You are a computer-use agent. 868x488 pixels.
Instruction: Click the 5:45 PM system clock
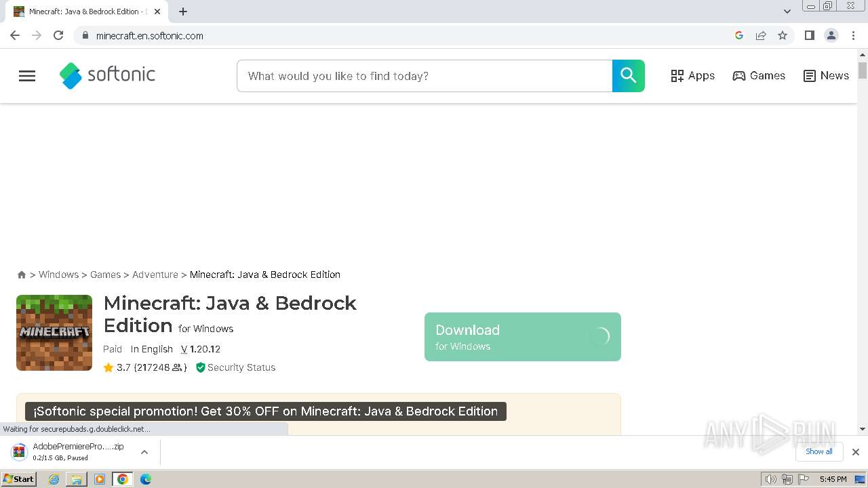pyautogui.click(x=833, y=479)
